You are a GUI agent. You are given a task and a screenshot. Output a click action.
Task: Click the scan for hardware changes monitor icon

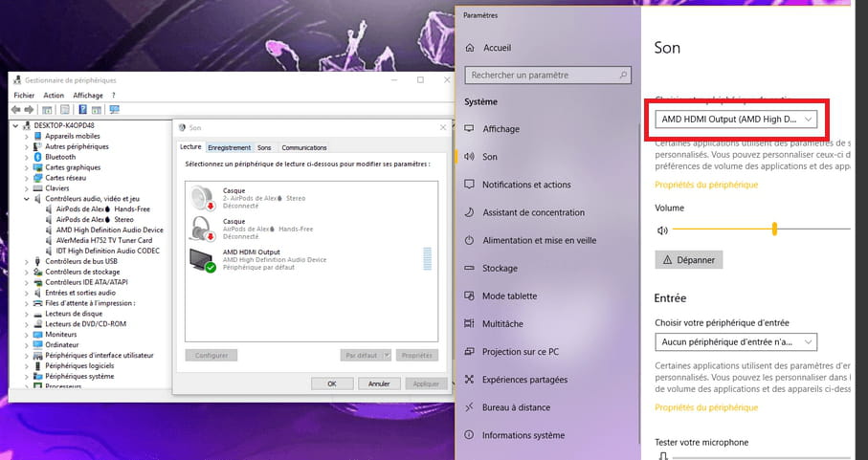pos(115,109)
